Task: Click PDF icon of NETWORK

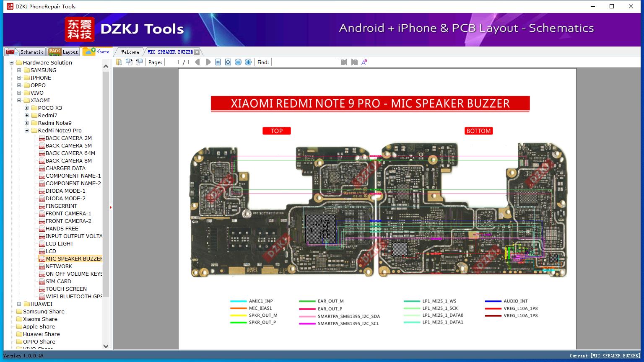Action: pyautogui.click(x=42, y=266)
